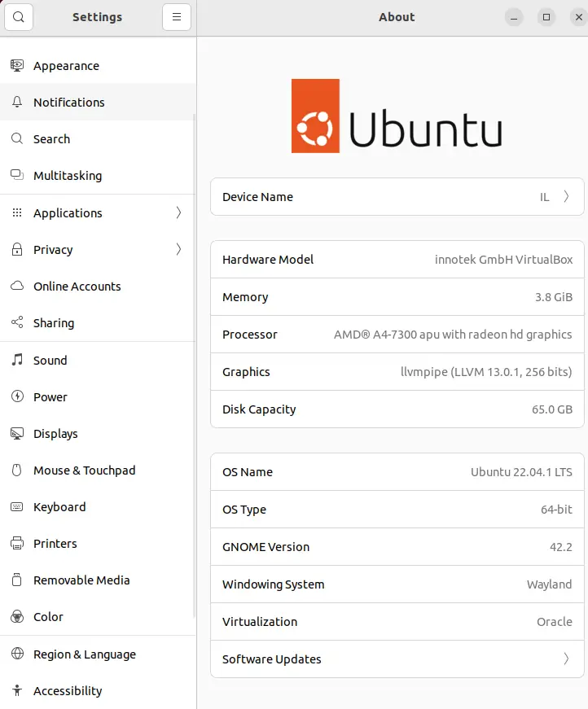
Task: Click the Displays screen icon
Action: (x=17, y=433)
